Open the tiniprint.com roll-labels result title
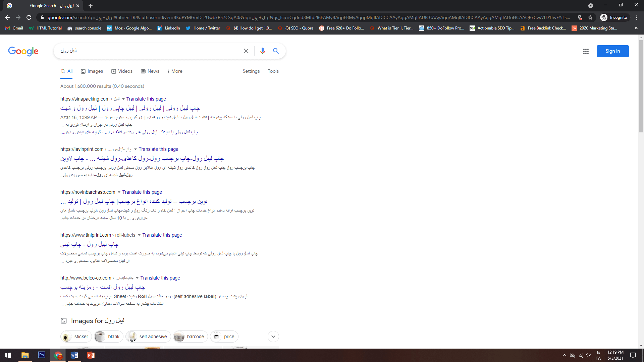 89,244
